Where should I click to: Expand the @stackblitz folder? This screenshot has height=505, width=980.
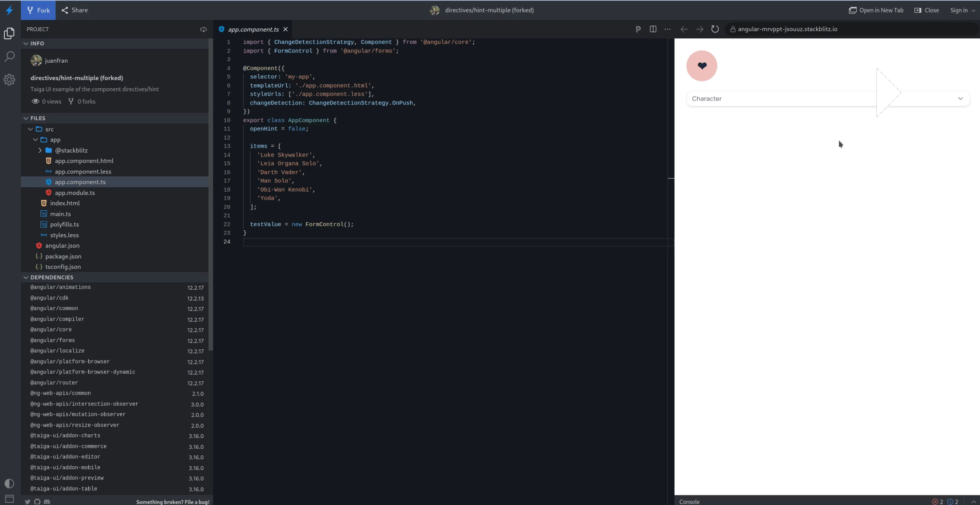41,150
